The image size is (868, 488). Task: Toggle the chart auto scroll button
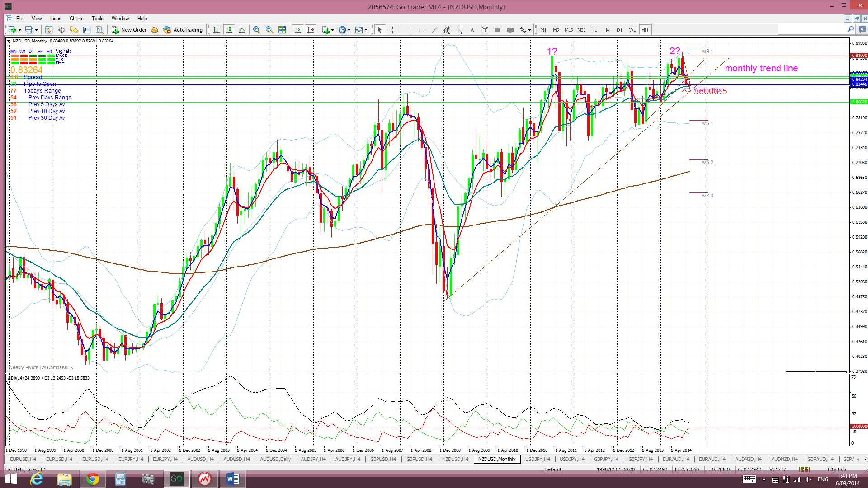click(297, 30)
